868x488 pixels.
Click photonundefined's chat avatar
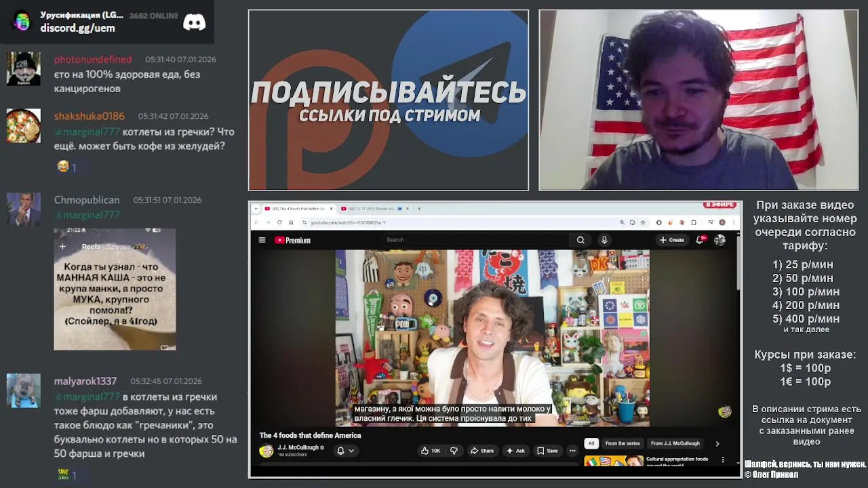coord(23,68)
